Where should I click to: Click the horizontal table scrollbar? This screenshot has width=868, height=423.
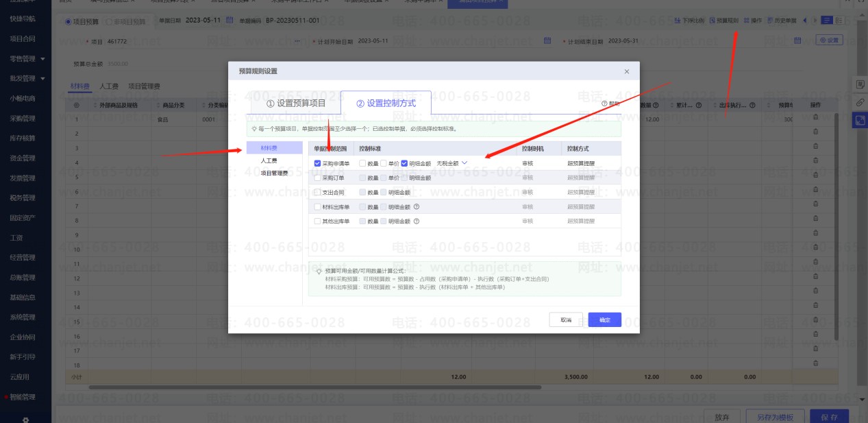(x=315, y=387)
